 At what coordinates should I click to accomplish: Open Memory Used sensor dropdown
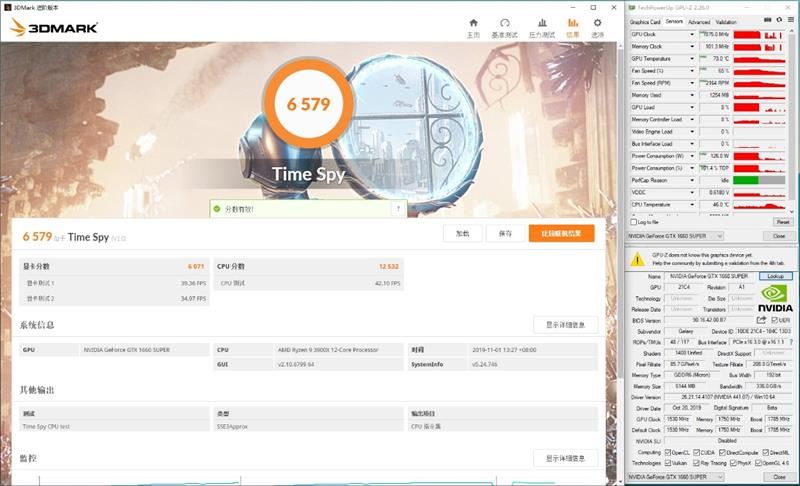[x=692, y=95]
